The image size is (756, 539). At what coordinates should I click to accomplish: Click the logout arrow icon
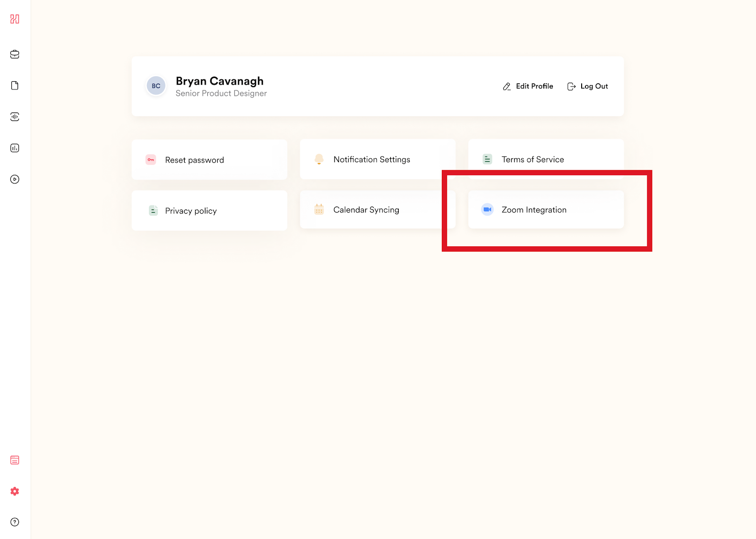(571, 87)
